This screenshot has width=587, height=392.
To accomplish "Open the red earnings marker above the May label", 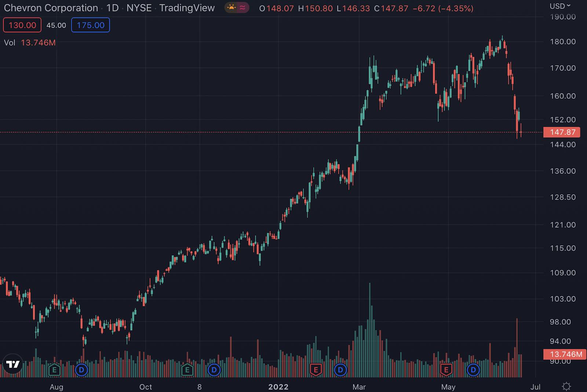I will (x=446, y=370).
